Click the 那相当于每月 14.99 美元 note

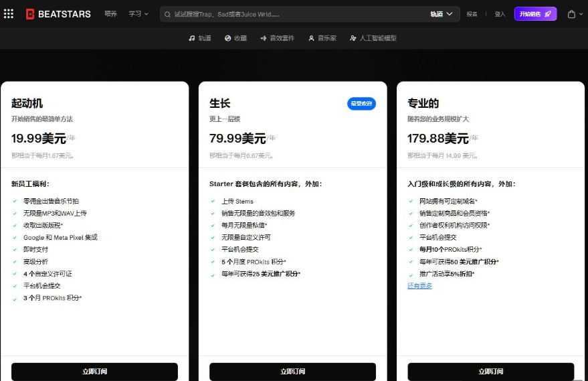[442, 155]
